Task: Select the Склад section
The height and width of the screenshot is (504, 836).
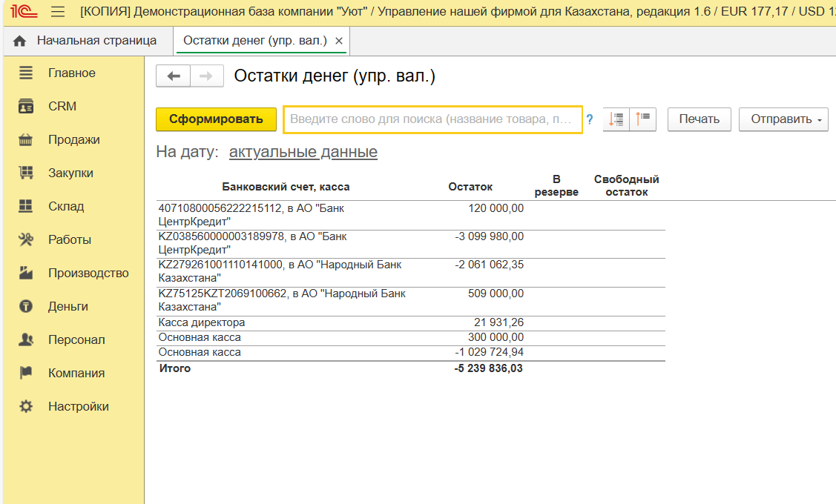Action: tap(66, 207)
